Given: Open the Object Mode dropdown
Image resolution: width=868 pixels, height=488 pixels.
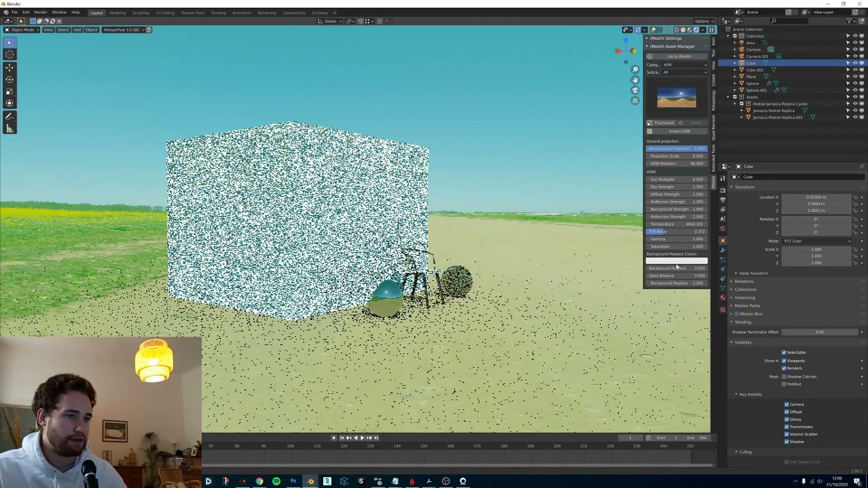Looking at the screenshot, I should (x=22, y=30).
